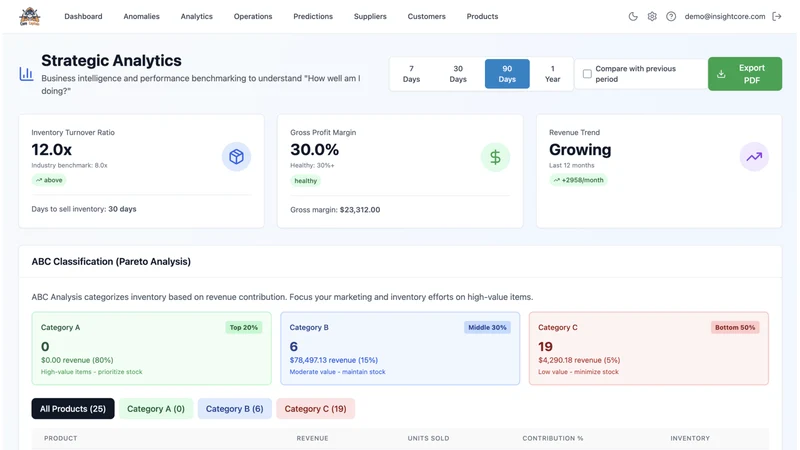The width and height of the screenshot is (800, 450).
Task: Click the UNITS SOLD column header
Action: tap(428, 438)
